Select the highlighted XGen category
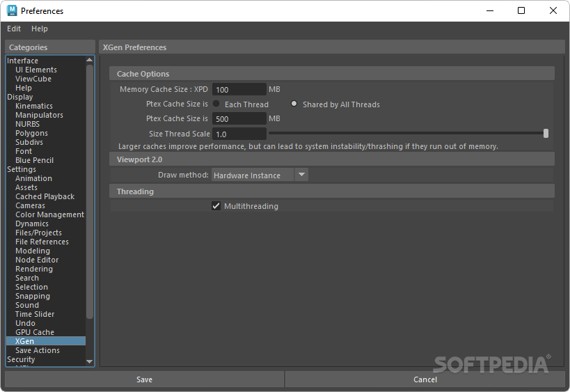570x392 pixels. (x=46, y=341)
